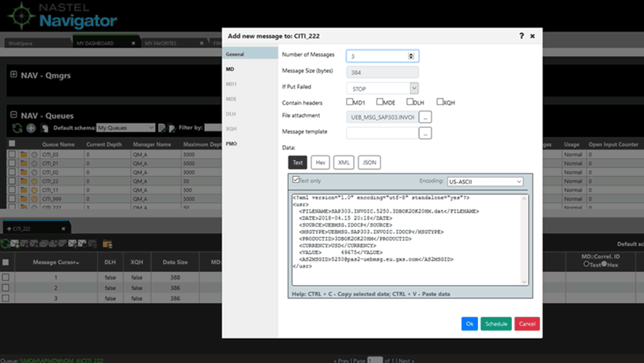Viewport: 644px width, 363px height.
Task: Go to Prev page in pager
Action: click(342, 360)
